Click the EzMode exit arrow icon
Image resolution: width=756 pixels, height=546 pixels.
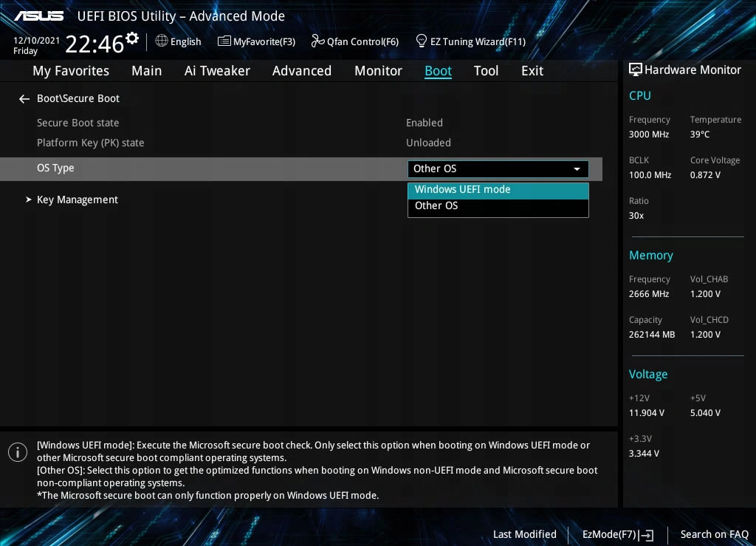click(647, 535)
